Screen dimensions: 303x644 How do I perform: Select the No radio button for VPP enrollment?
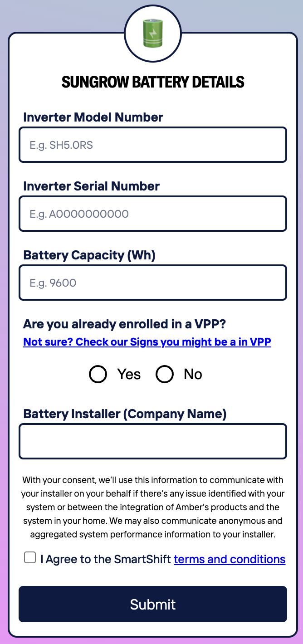[x=165, y=374]
